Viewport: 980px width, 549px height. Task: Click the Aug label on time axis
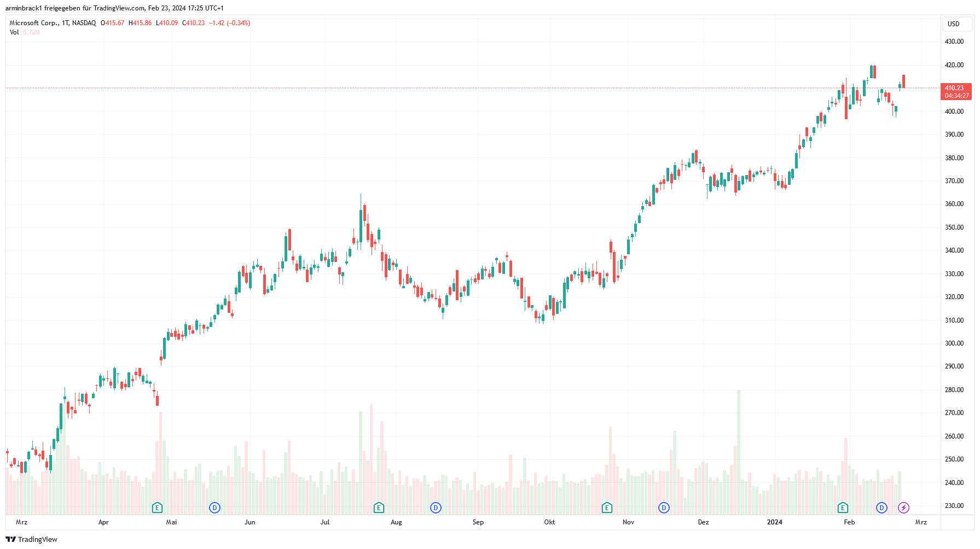[396, 522]
